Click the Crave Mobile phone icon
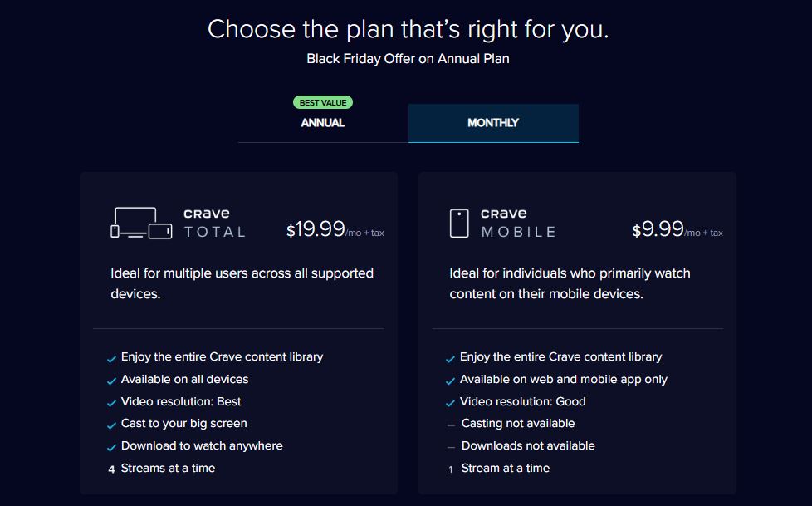The height and width of the screenshot is (506, 812). [x=459, y=223]
